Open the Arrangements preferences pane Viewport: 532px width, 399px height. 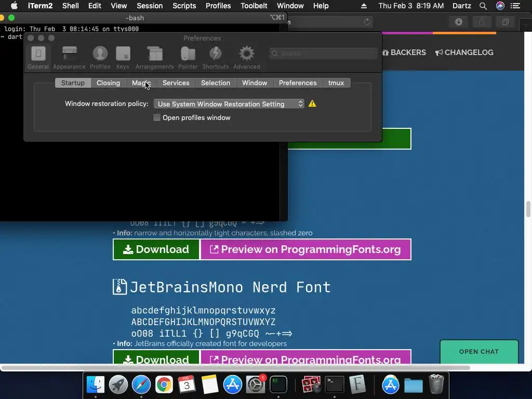click(x=155, y=58)
